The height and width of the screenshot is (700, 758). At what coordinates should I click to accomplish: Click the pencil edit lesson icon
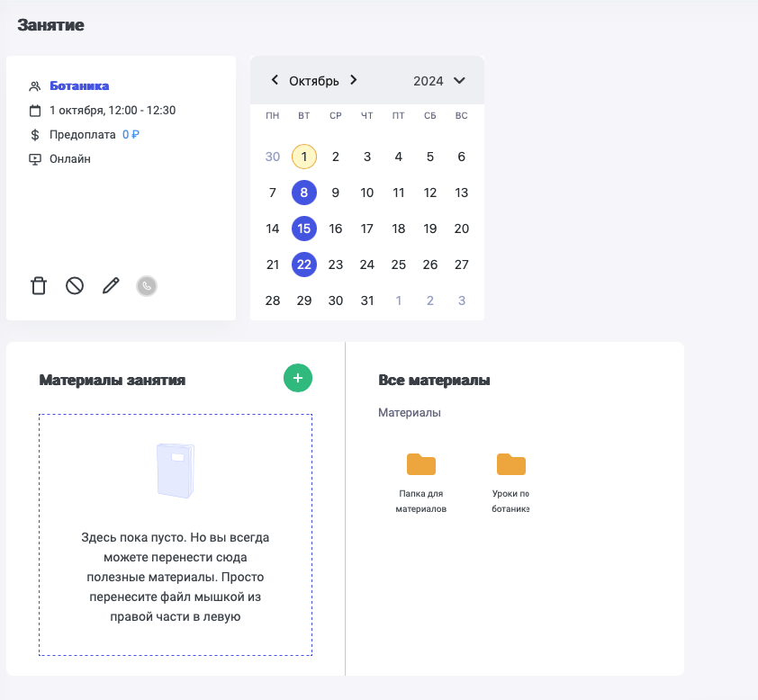pyautogui.click(x=111, y=286)
